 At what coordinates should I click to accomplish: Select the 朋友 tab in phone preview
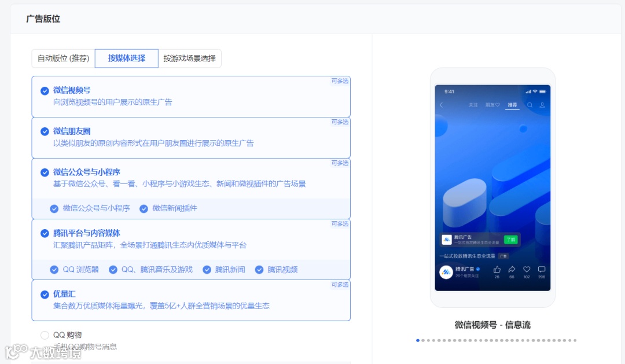(x=492, y=105)
